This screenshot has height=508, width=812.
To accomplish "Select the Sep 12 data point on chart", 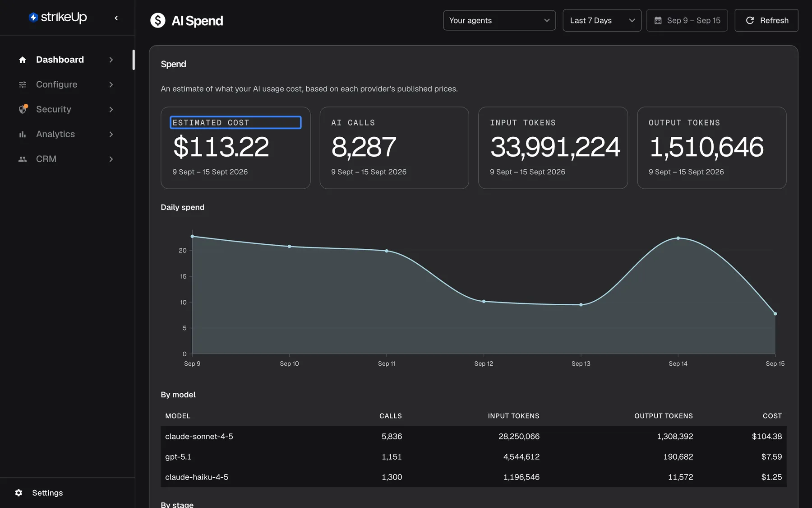I will coord(484,301).
